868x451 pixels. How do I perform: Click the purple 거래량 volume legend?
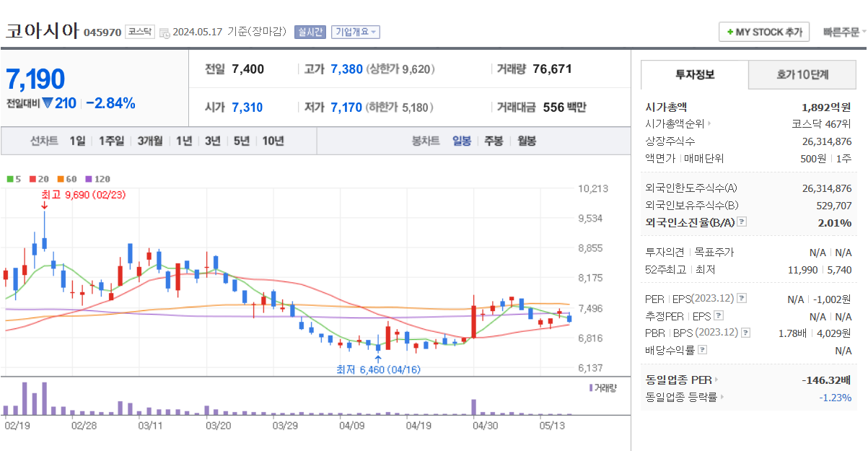point(602,387)
